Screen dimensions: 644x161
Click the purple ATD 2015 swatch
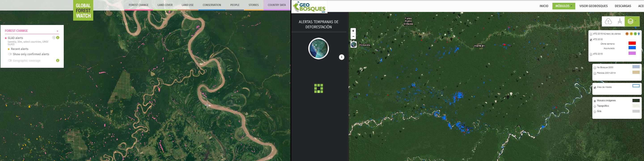pos(632,53)
